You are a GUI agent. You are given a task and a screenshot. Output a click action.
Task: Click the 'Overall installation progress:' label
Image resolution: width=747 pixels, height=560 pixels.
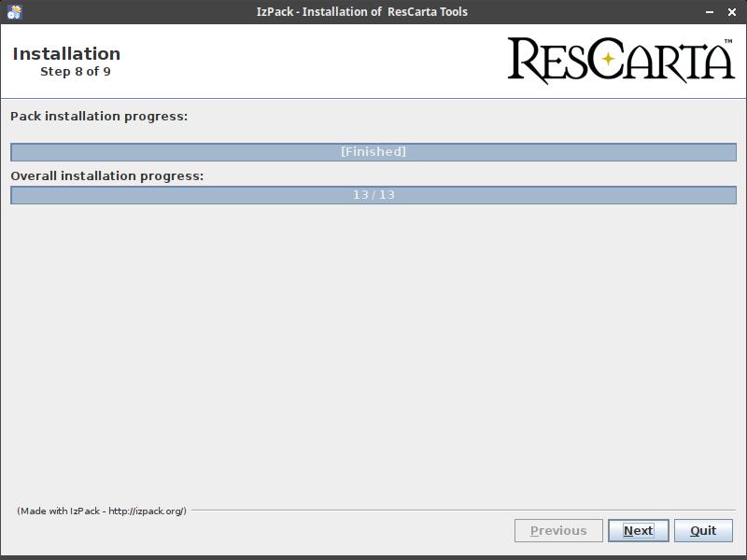coord(107,176)
